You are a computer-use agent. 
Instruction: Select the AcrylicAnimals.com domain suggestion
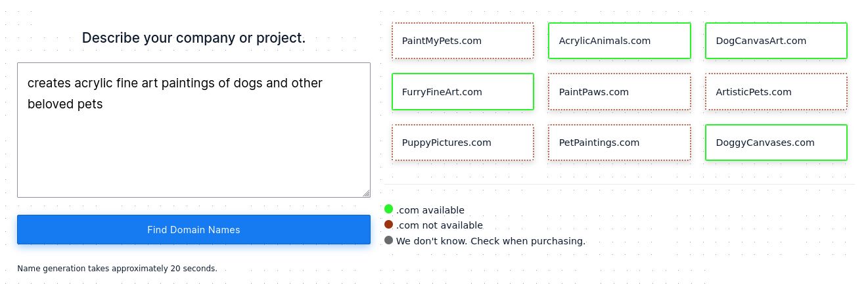point(619,41)
